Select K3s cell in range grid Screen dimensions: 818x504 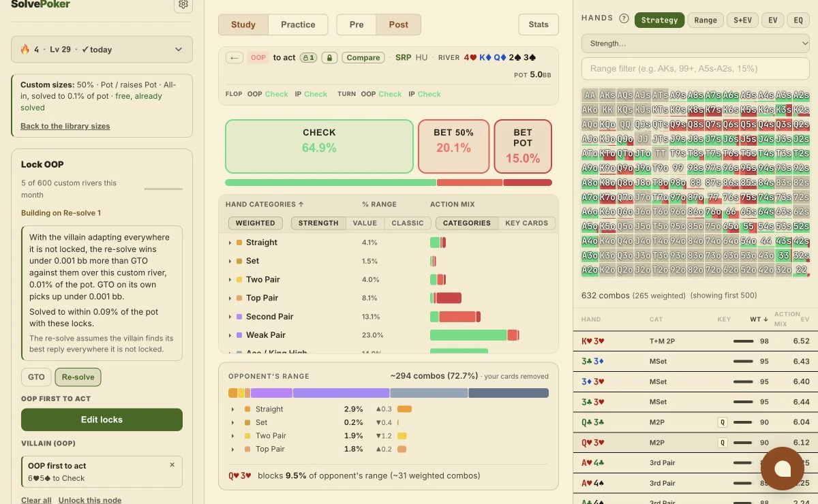click(x=784, y=110)
